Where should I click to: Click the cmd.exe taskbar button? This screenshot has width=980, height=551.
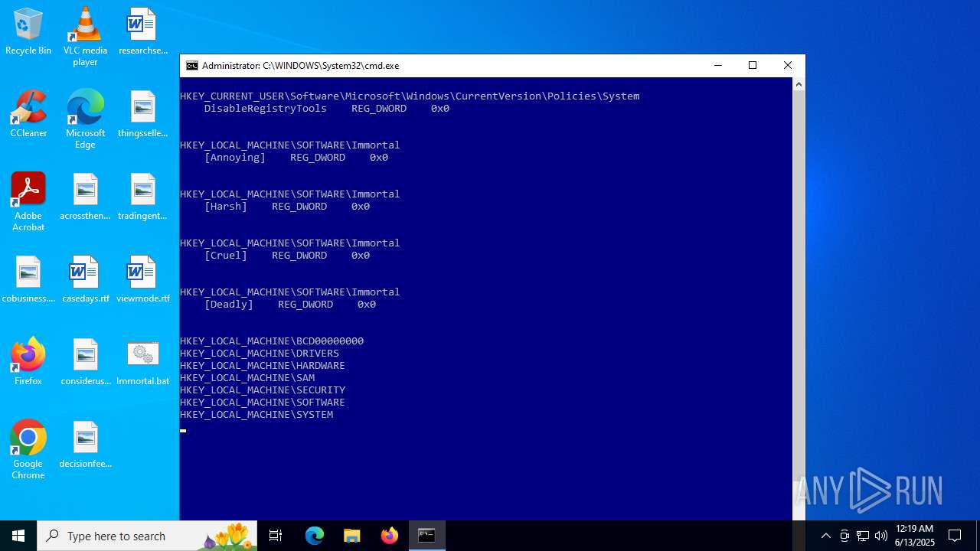[427, 536]
